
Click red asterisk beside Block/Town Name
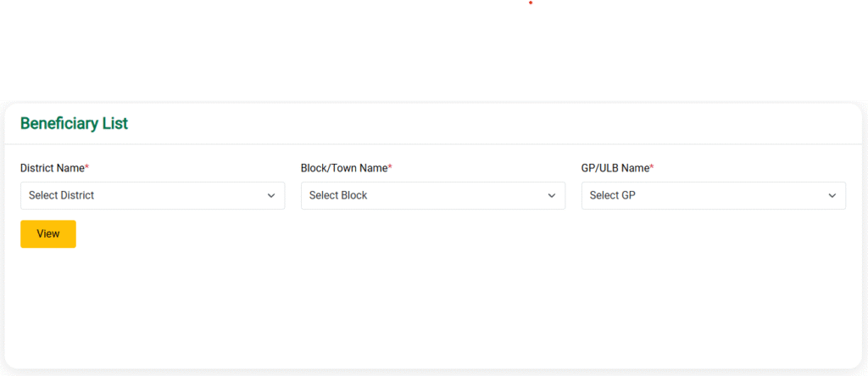pyautogui.click(x=390, y=166)
